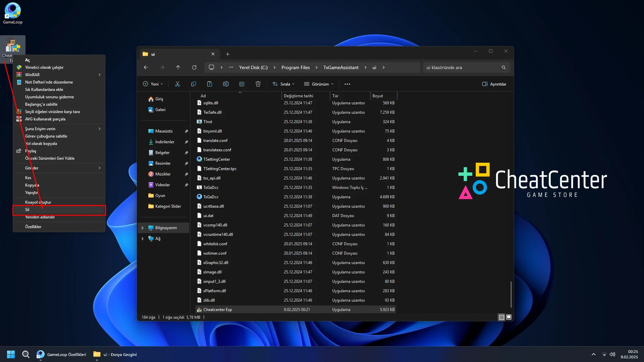Switch to large thumbnails view in status bar
Screen dimensions: 644x362
click(x=509, y=317)
